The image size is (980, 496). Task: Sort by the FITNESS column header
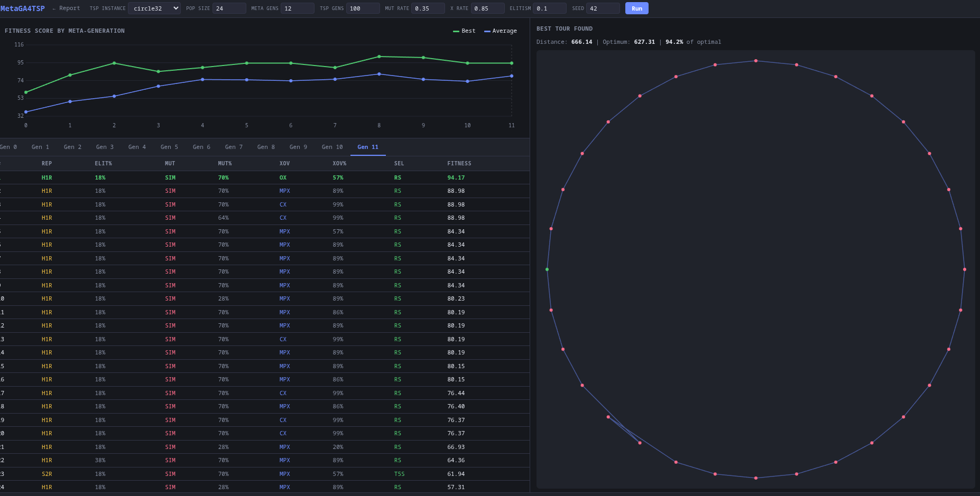pyautogui.click(x=459, y=164)
